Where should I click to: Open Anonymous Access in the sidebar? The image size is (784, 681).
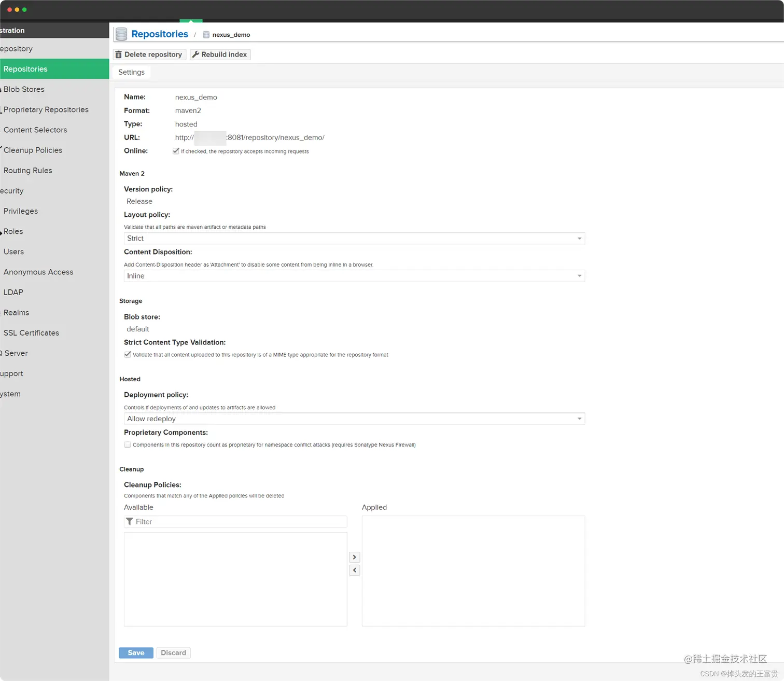click(54, 272)
